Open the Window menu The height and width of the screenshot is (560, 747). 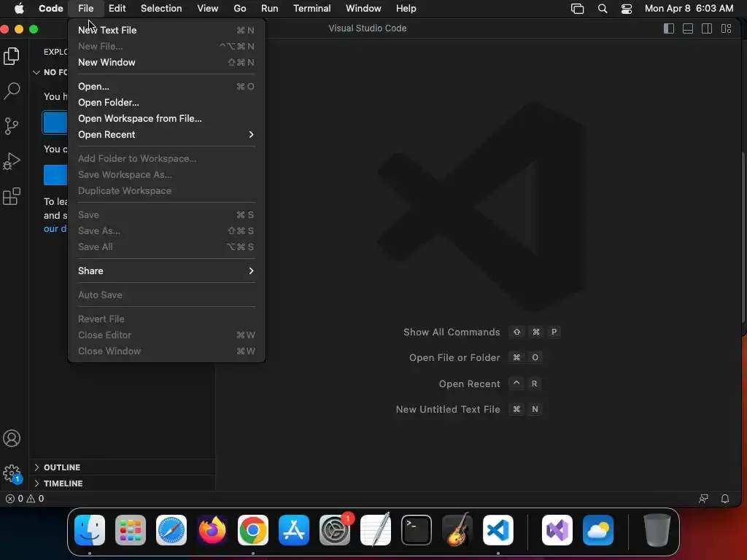tap(363, 9)
